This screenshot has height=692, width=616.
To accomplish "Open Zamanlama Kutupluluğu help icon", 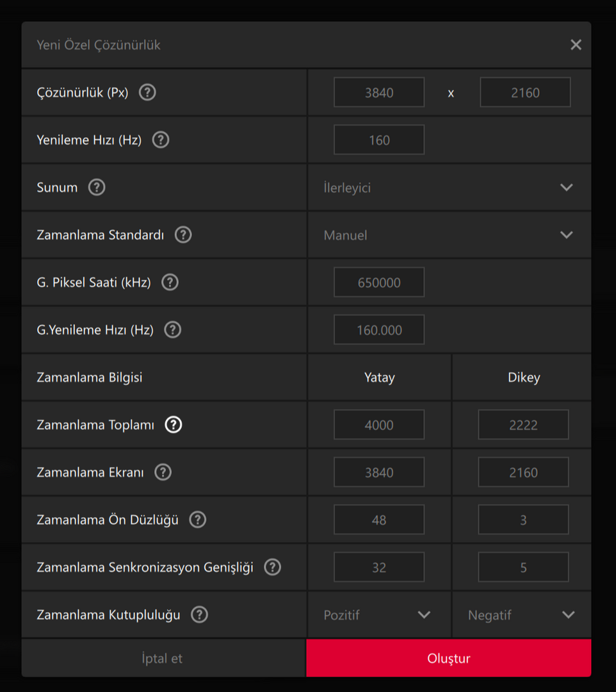I will 200,614.
